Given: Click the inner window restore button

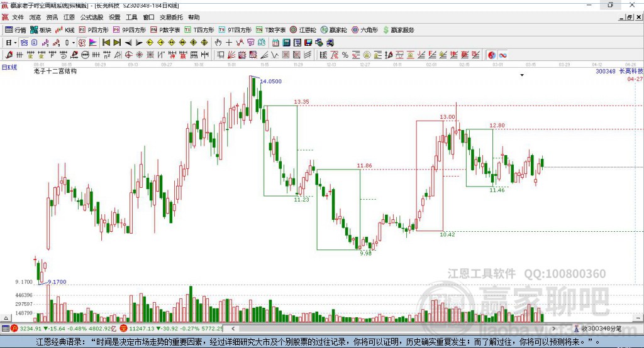Looking at the screenshot, I should pyautogui.click(x=630, y=17).
